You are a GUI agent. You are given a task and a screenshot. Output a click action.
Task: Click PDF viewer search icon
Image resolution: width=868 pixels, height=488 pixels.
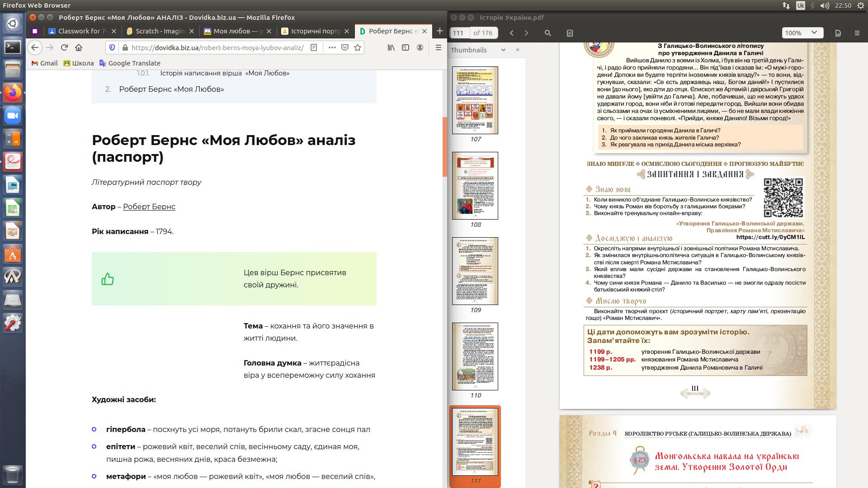pyautogui.click(x=547, y=33)
